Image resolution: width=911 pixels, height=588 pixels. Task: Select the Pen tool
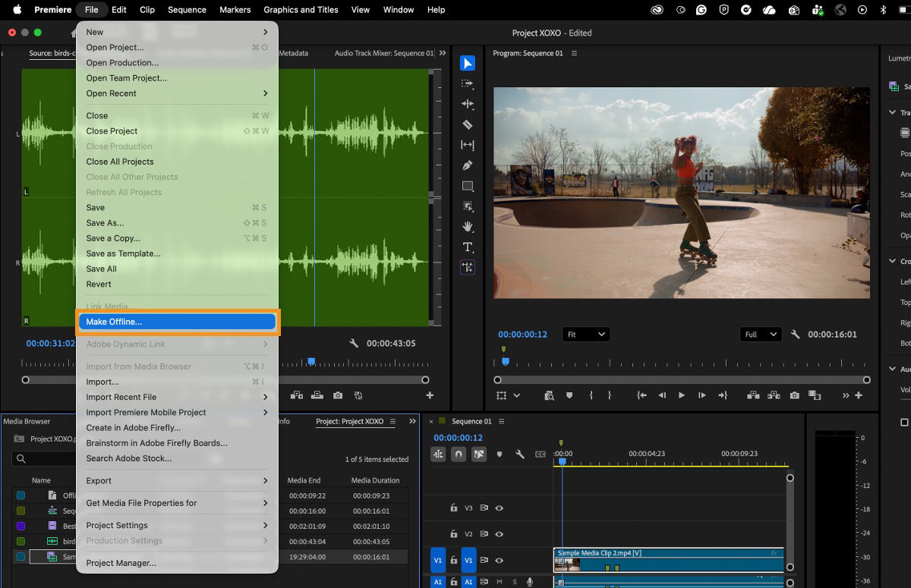pyautogui.click(x=467, y=165)
